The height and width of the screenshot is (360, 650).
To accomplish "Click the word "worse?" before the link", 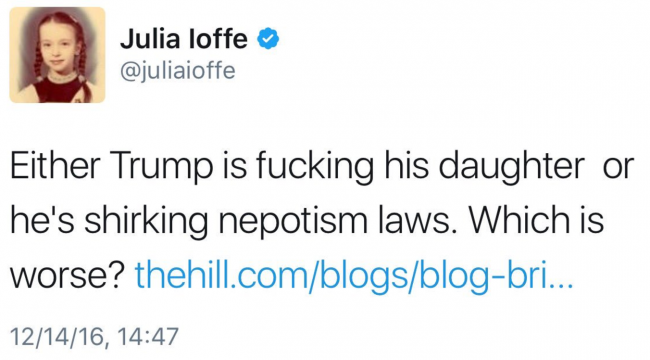I will (x=67, y=276).
